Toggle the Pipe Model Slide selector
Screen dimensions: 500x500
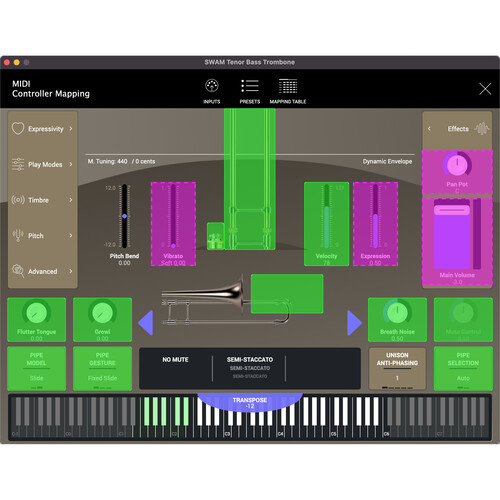tap(36, 369)
